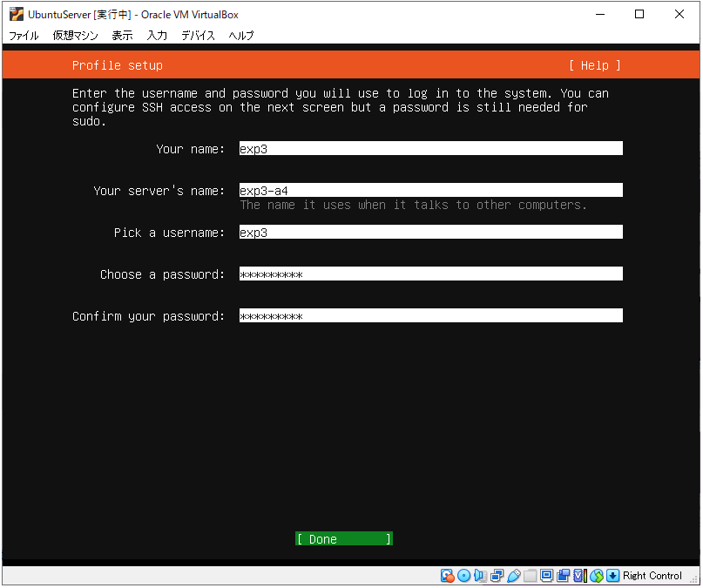
Task: Click the 'Confirm your password' field
Action: point(430,316)
